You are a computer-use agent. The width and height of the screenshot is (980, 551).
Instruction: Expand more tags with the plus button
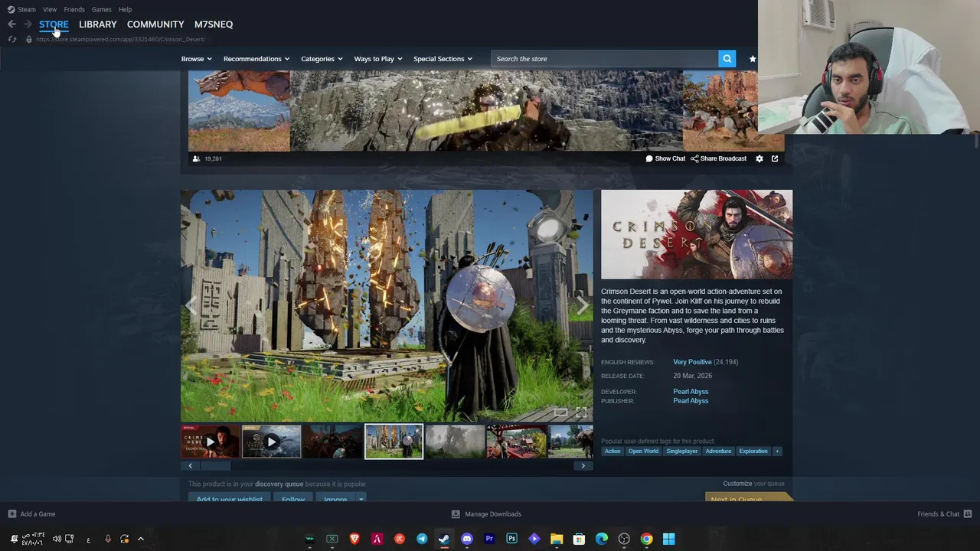777,452
